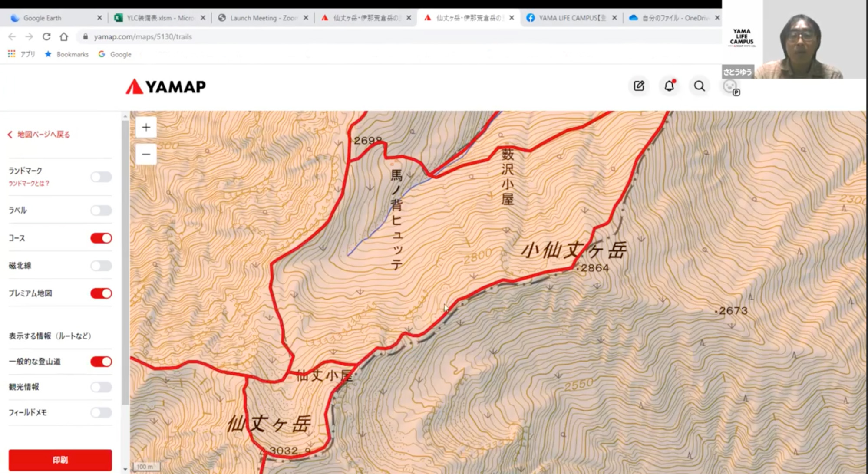The image size is (868, 474).
Task: Close the YAMA LIFE CAMPUS tab
Action: click(614, 18)
